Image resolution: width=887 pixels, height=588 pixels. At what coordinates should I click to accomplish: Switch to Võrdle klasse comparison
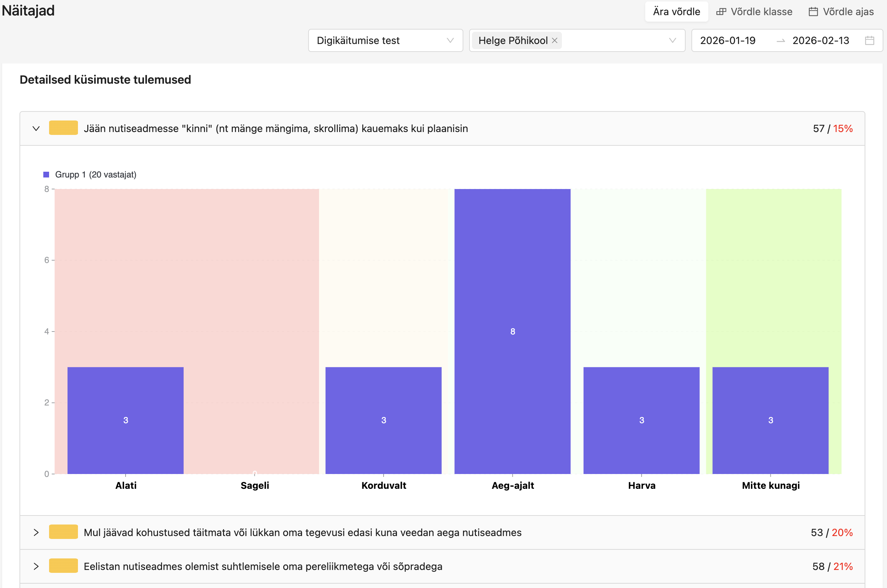click(x=761, y=12)
